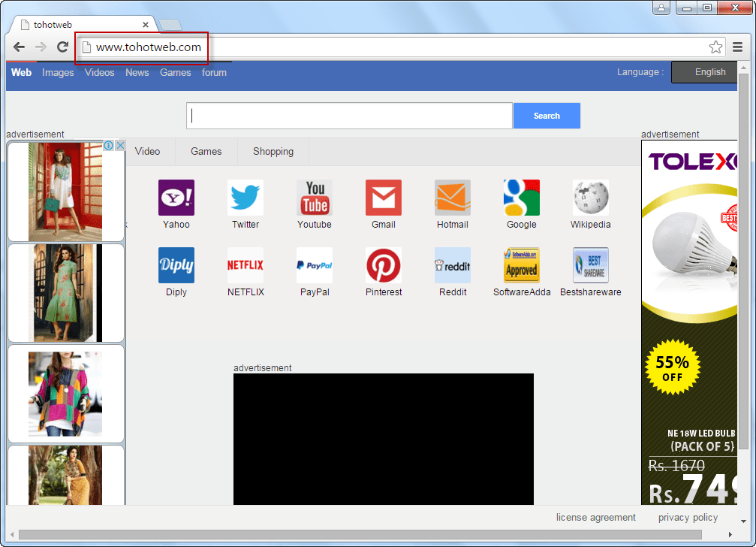Image resolution: width=756 pixels, height=547 pixels.
Task: Switch to Videos search
Action: click(x=99, y=72)
